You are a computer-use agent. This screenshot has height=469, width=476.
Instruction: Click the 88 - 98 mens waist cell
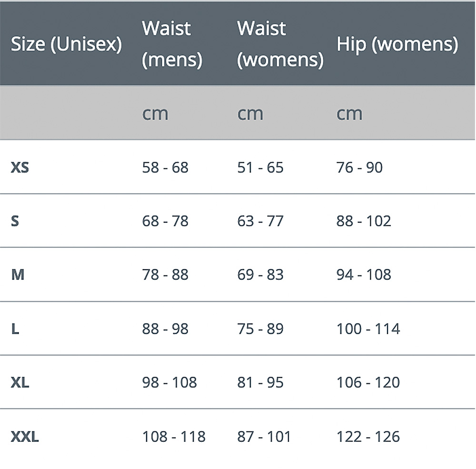[x=165, y=329]
